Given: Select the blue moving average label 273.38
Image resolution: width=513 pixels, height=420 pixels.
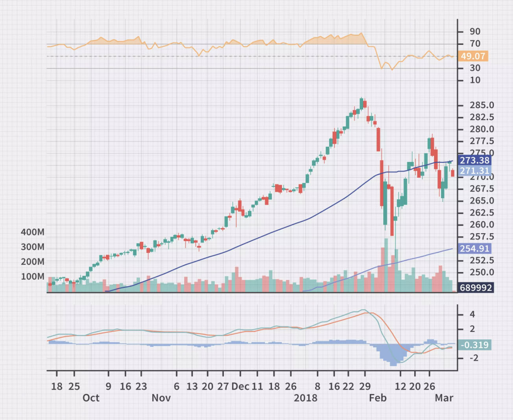Looking at the screenshot, I should 474,160.
